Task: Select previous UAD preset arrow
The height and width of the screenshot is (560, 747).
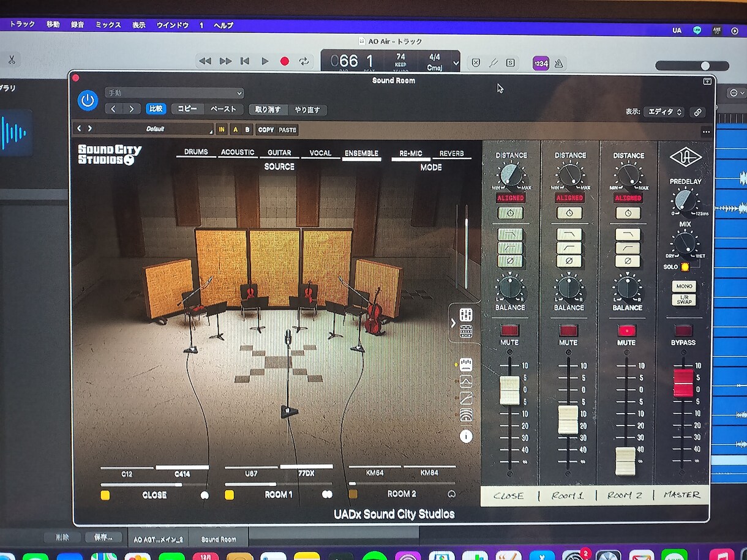Action: 79,129
